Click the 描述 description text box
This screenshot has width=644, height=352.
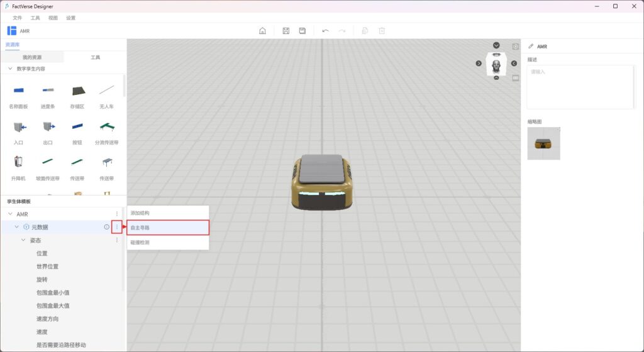[x=580, y=87]
